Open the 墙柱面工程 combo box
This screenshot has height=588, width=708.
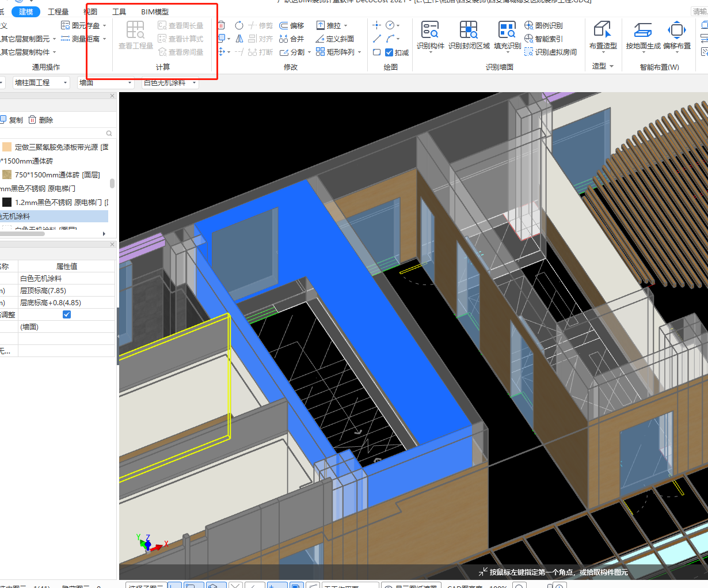point(41,83)
